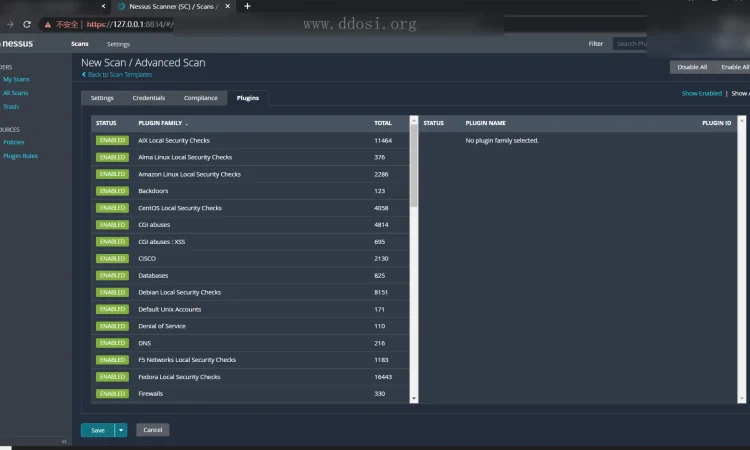The width and height of the screenshot is (750, 450).
Task: Toggle ENABLED status for CentOS Local Security Checks
Action: click(x=112, y=208)
